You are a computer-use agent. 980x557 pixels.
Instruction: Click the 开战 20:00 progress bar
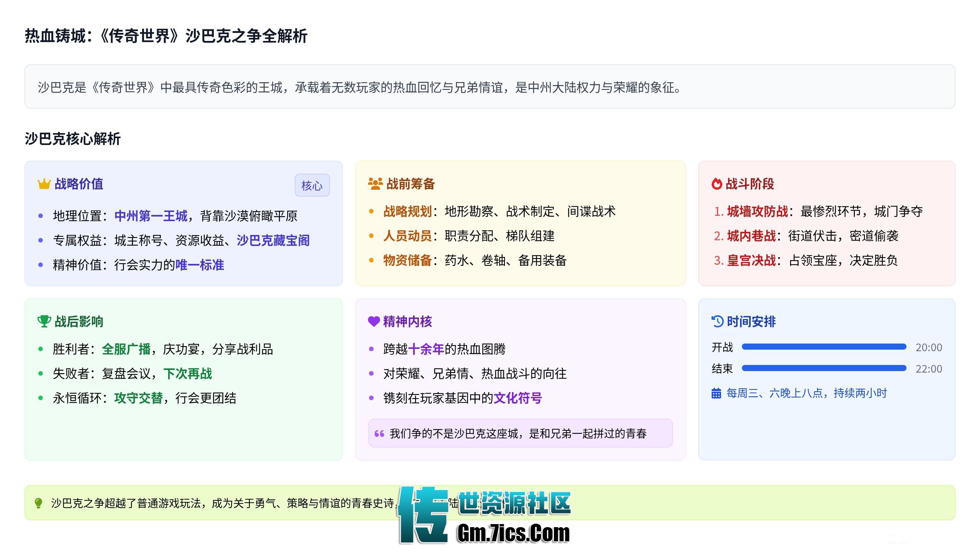click(824, 347)
